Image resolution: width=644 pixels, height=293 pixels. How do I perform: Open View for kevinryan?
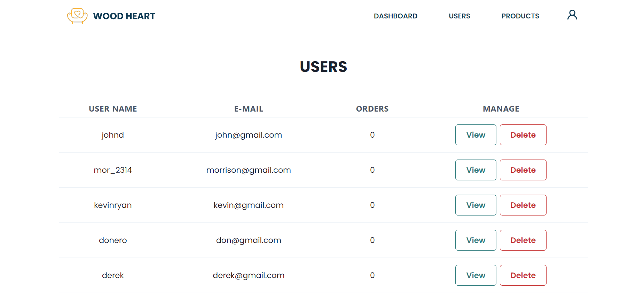(476, 205)
